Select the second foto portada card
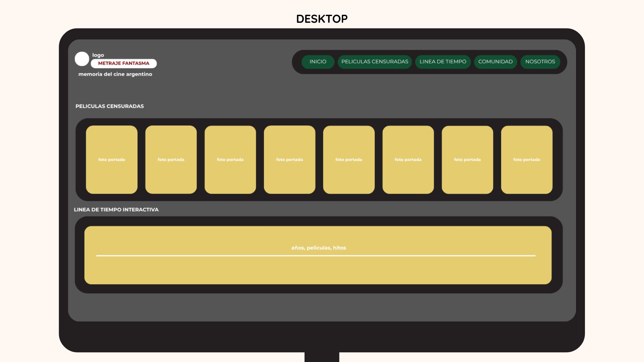Image resolution: width=644 pixels, height=362 pixels. [171, 160]
